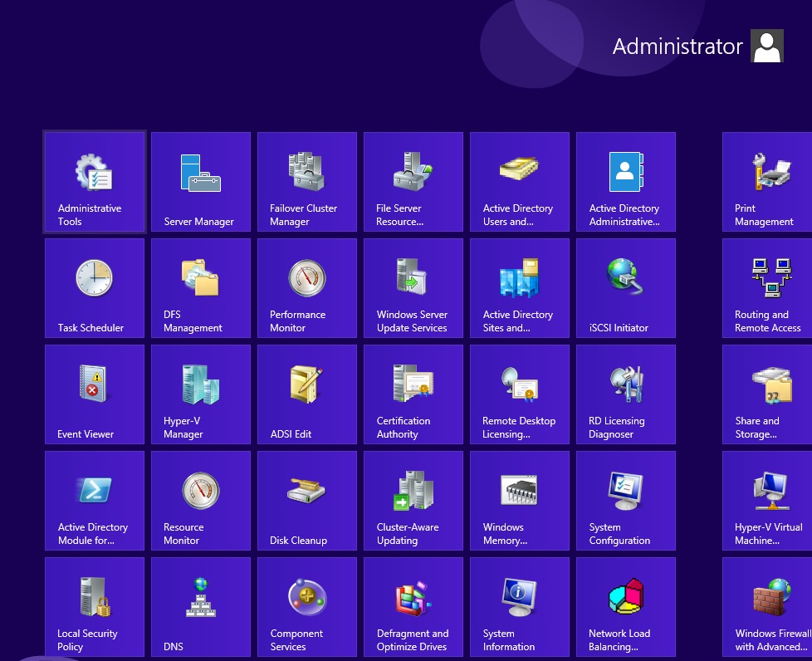The height and width of the screenshot is (661, 812).
Task: Open the Event Viewer tile
Action: [x=94, y=394]
